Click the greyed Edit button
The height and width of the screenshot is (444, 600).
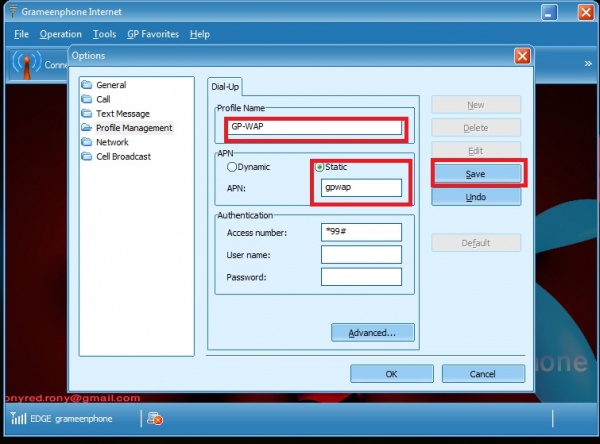click(x=476, y=151)
